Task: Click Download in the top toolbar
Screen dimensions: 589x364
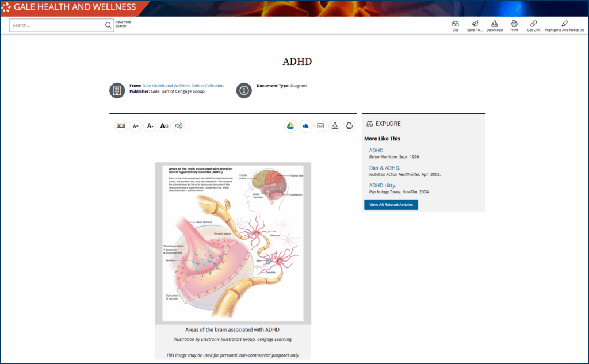Action: (x=494, y=24)
